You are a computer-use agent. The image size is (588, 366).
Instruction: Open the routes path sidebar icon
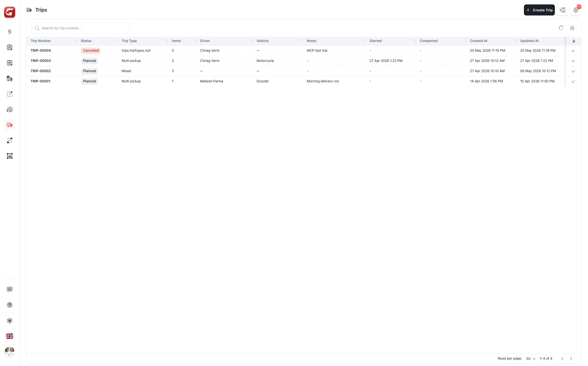(10, 140)
